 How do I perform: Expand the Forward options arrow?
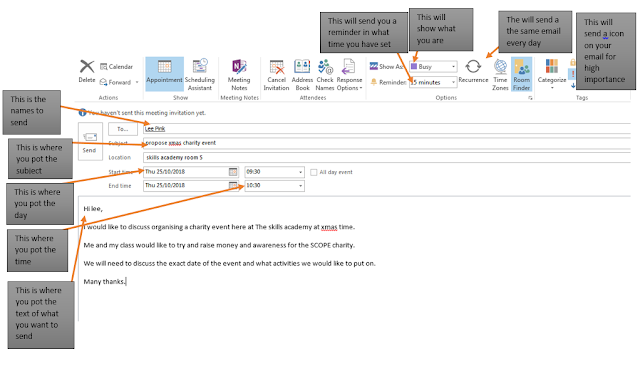point(137,82)
